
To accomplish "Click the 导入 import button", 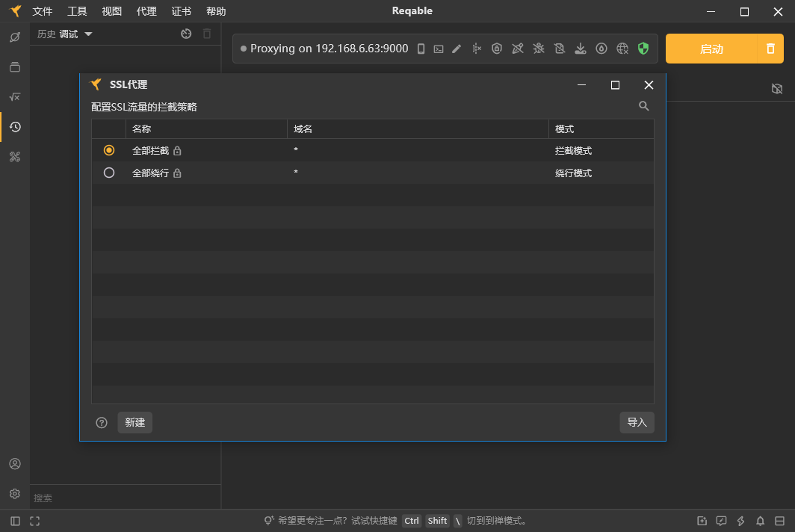I will [x=637, y=422].
